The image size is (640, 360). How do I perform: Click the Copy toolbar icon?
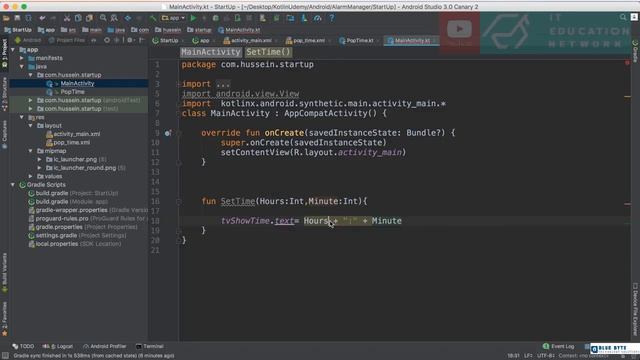point(78,18)
